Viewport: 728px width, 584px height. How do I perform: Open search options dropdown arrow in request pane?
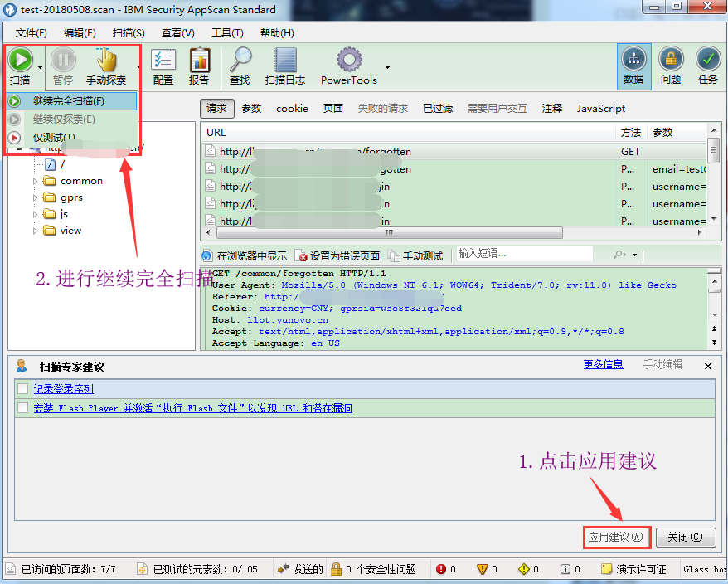(x=634, y=255)
